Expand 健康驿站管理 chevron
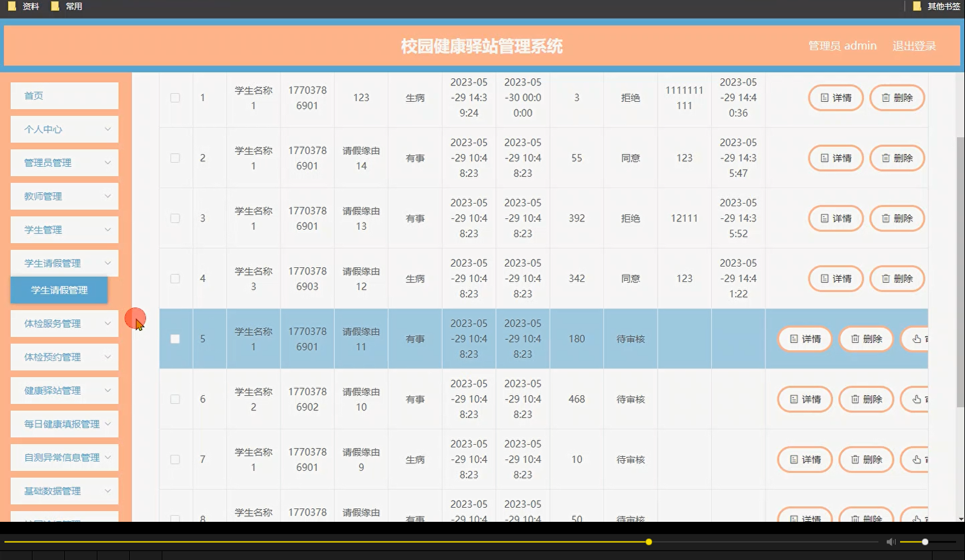Image resolution: width=965 pixels, height=560 pixels. point(108,390)
